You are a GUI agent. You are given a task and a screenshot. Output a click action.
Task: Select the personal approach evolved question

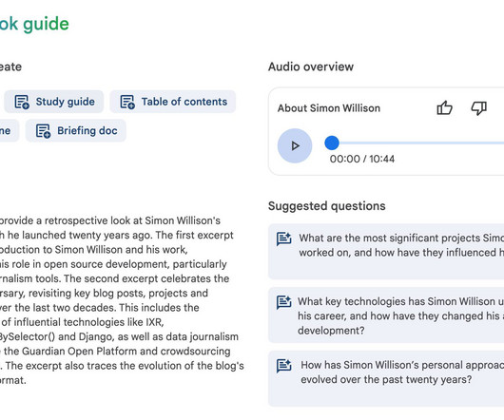click(386, 378)
